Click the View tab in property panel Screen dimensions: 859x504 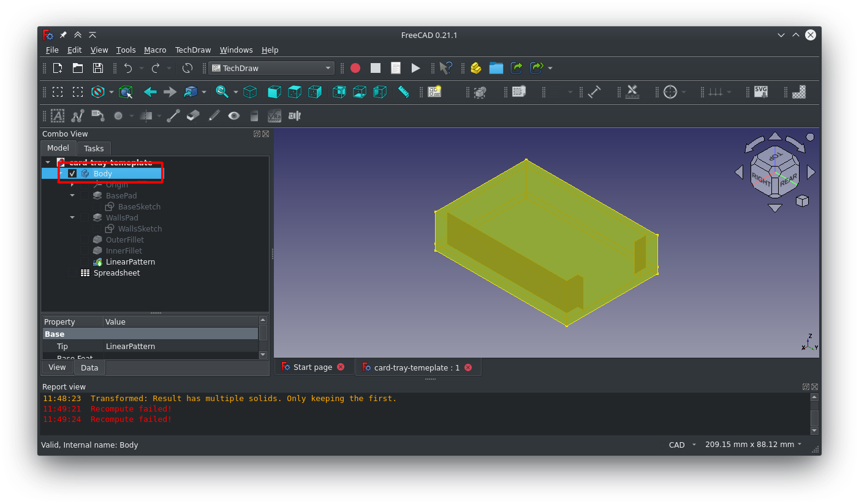pyautogui.click(x=57, y=367)
